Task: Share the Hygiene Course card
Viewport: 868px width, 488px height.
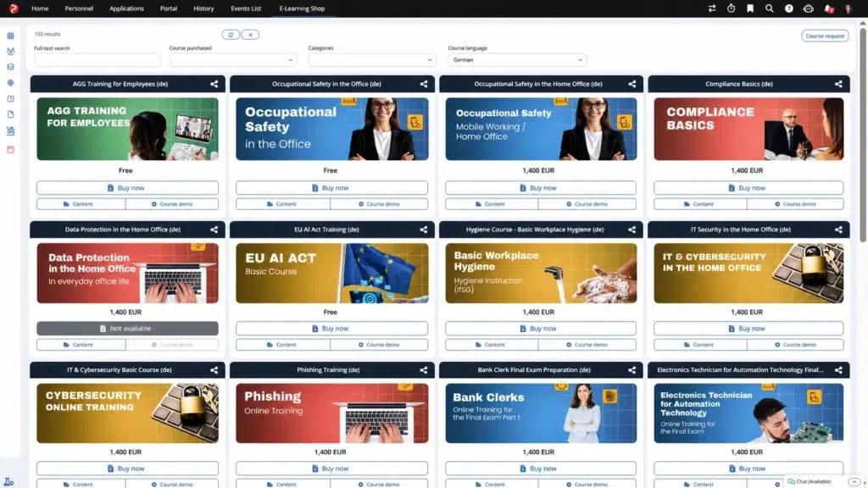Action: point(632,230)
